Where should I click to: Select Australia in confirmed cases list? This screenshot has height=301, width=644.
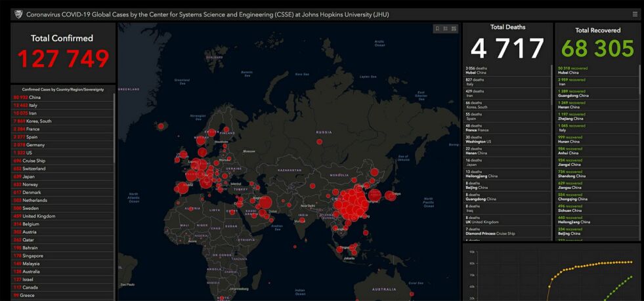pyautogui.click(x=63, y=272)
